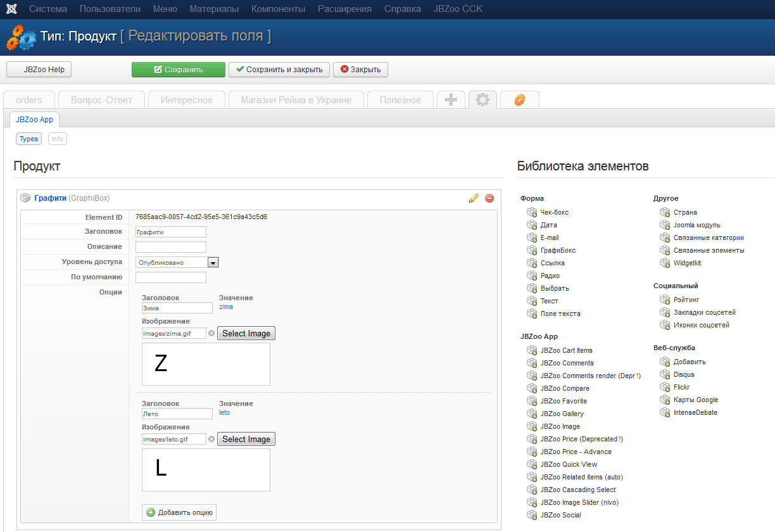Clear the images/leto.gif image path
The height and width of the screenshot is (532, 775).
pyautogui.click(x=211, y=439)
